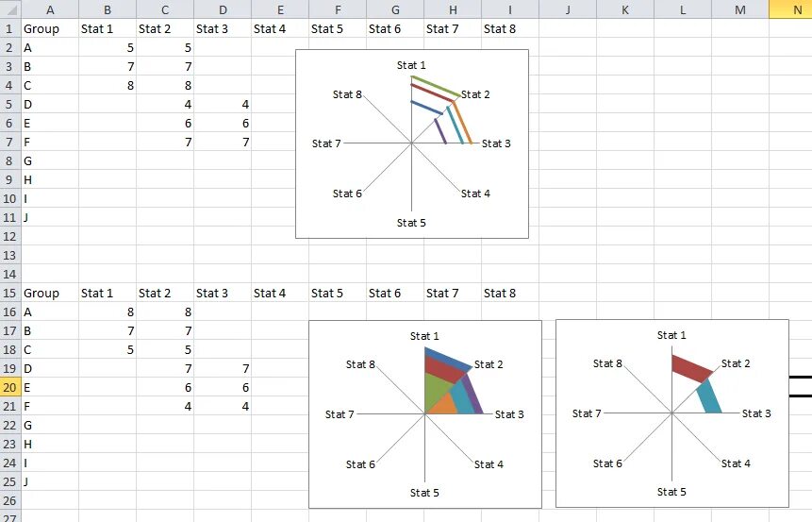The image size is (812, 522).
Task: Select cell I1 labeled Stat 8
Action: point(509,28)
